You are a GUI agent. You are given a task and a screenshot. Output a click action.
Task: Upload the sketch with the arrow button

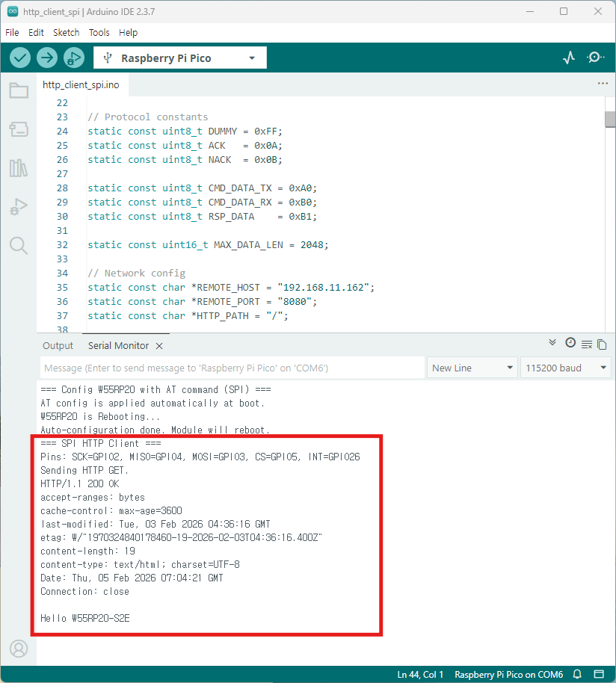click(47, 58)
